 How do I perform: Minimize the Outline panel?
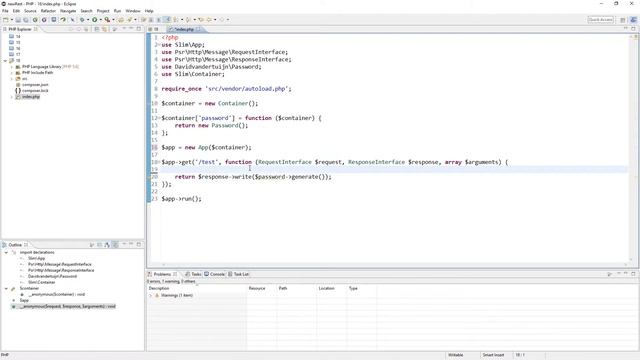click(131, 244)
